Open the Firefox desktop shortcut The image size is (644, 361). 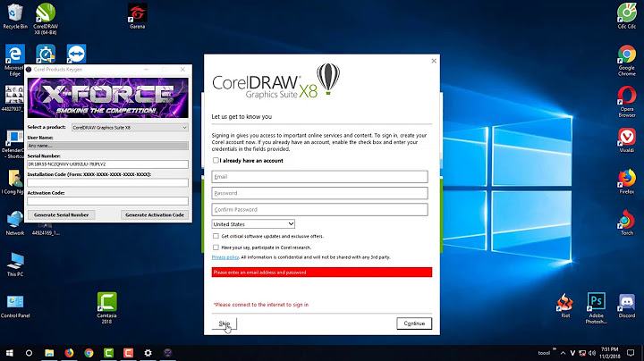click(627, 181)
